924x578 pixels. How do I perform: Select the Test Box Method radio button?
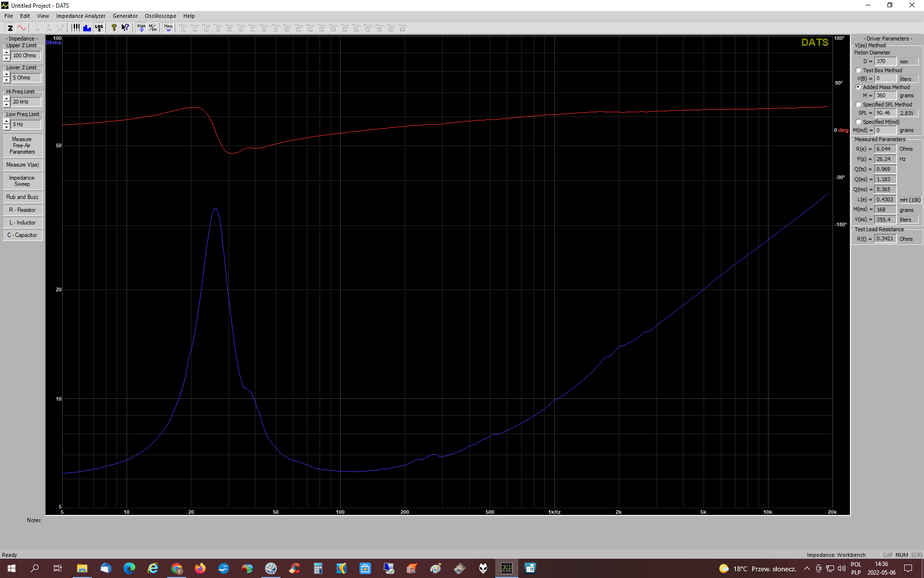pos(858,70)
